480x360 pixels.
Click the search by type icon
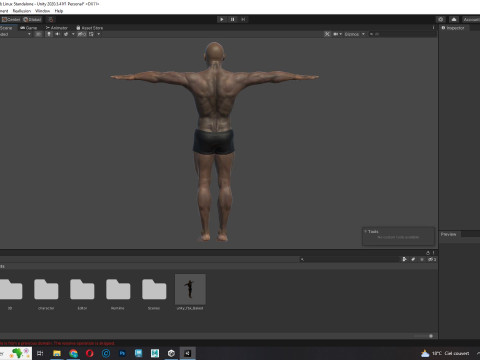[404, 259]
